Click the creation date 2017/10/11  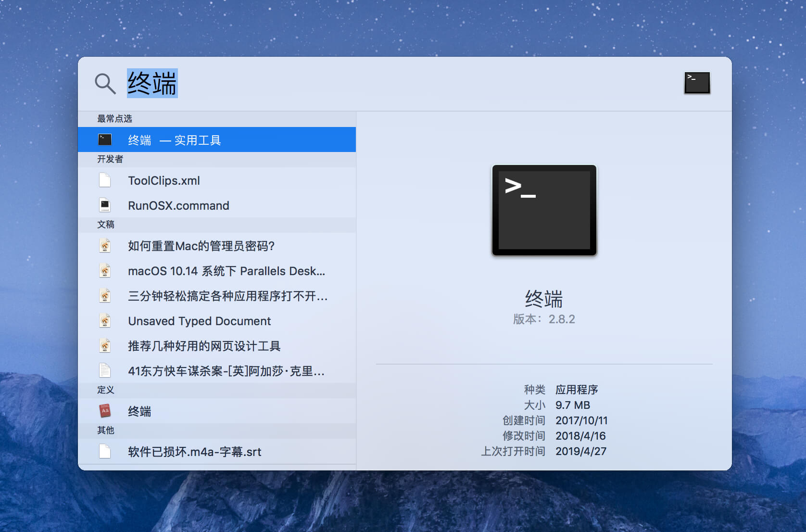click(x=581, y=420)
